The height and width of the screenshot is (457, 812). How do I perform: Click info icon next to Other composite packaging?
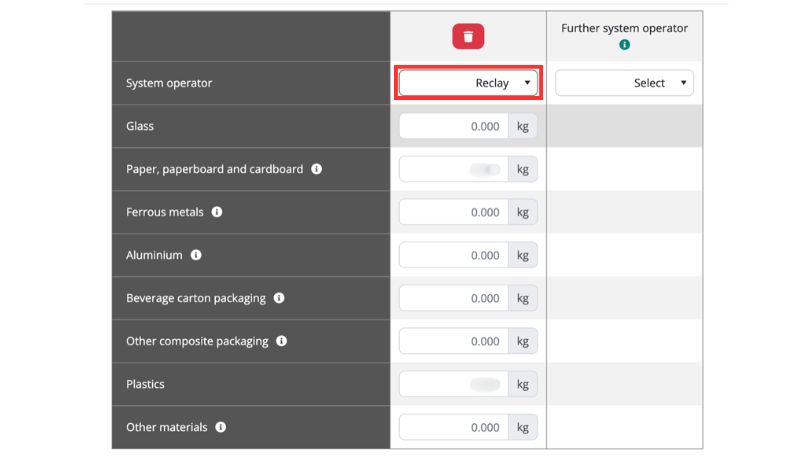282,341
